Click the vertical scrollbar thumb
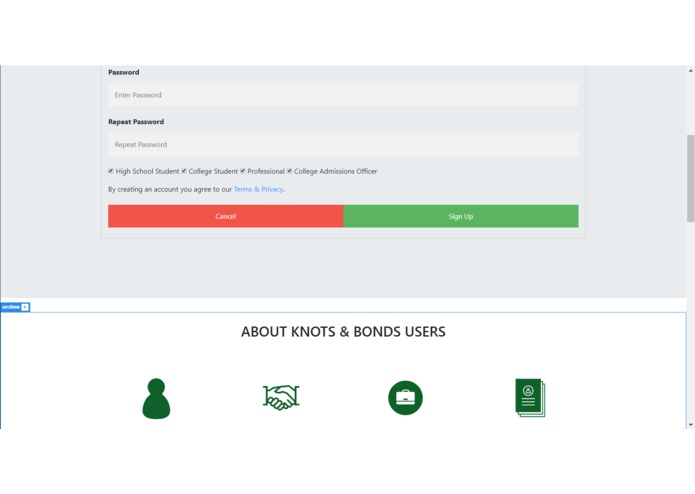This screenshot has width=695, height=494. [691, 179]
